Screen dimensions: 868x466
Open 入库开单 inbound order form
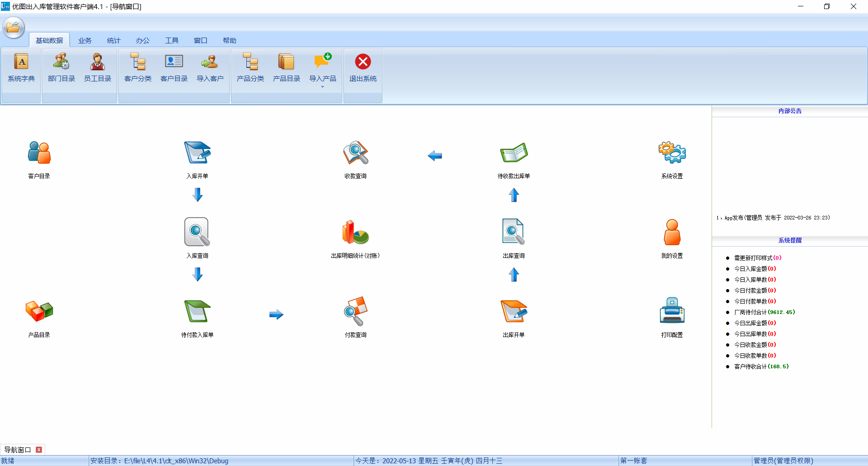tap(198, 159)
